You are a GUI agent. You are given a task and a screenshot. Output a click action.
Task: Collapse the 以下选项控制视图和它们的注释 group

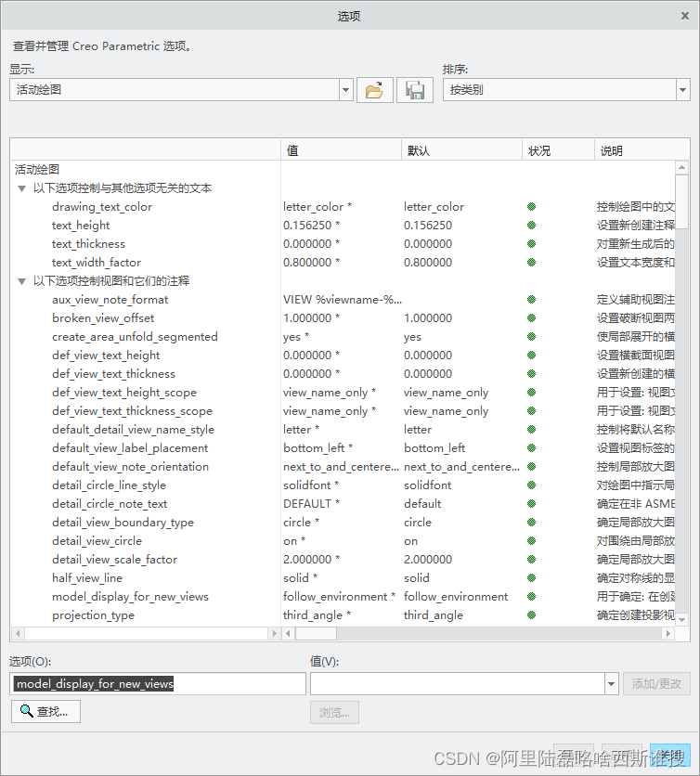22,281
